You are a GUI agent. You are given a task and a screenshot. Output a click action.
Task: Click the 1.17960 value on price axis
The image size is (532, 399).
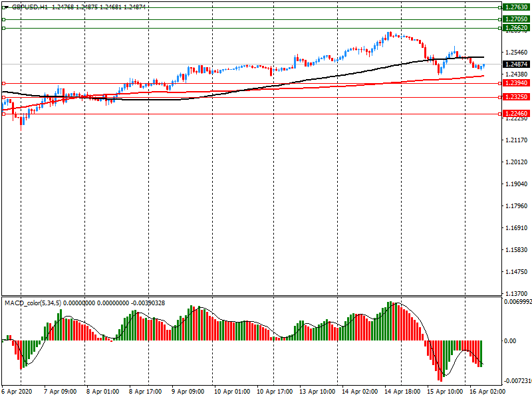[517, 206]
